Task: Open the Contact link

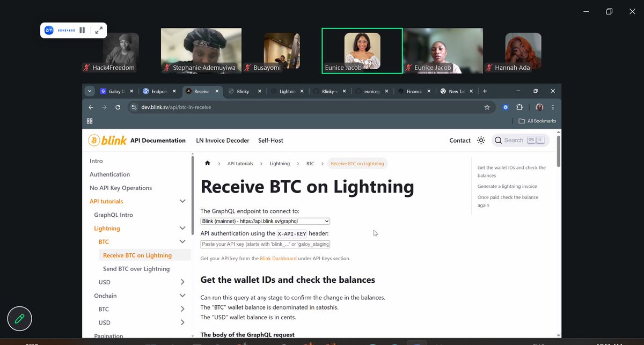Action: [460, 141]
